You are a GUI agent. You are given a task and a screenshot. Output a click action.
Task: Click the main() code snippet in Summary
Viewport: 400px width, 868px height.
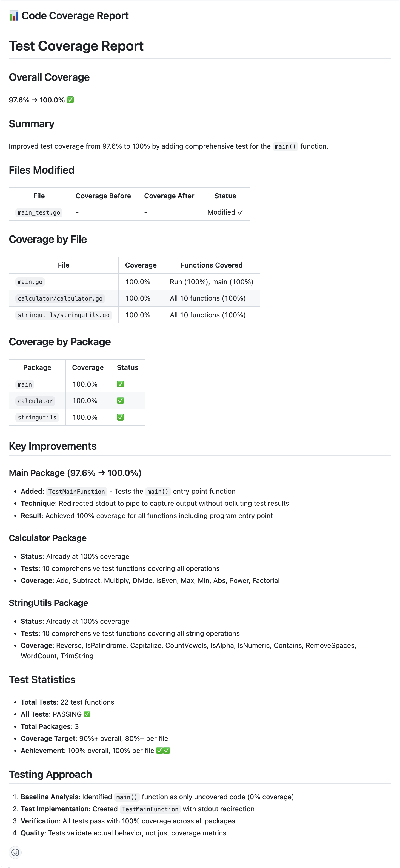[x=285, y=146]
